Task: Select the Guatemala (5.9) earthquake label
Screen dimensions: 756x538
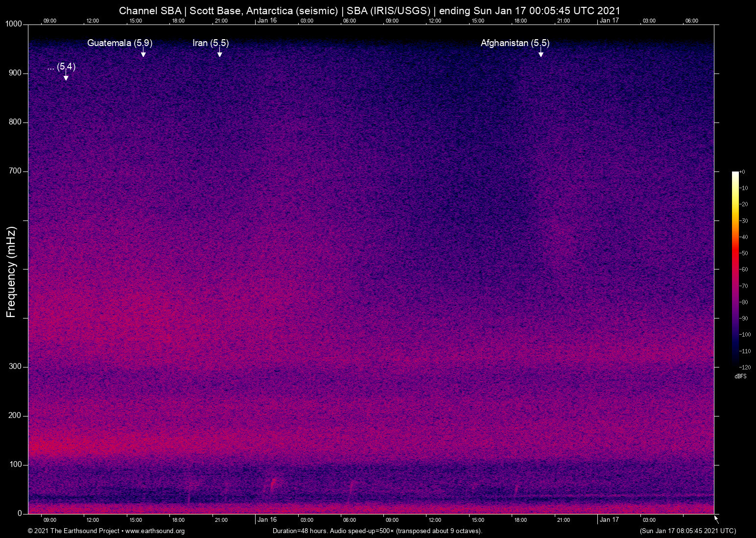Action: (119, 43)
